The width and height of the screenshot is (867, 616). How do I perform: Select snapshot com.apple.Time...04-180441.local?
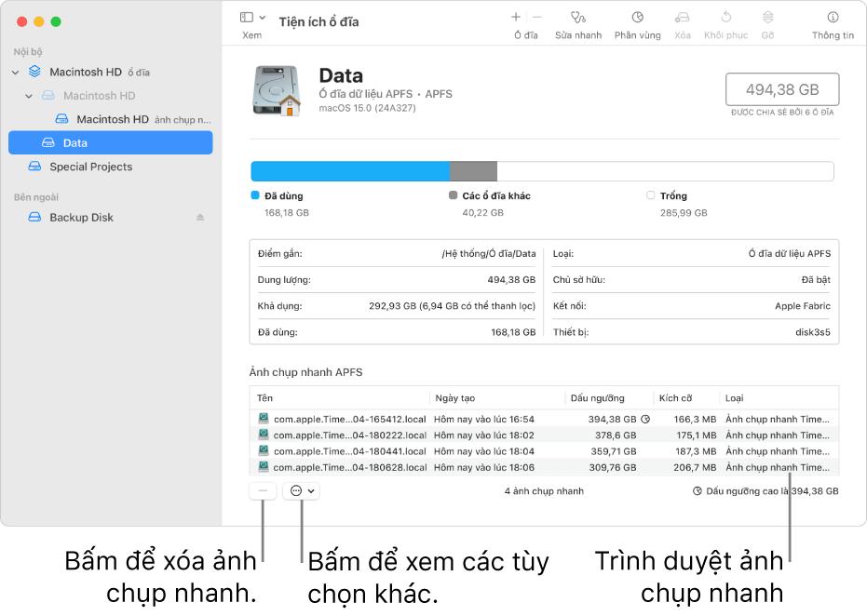click(544, 451)
